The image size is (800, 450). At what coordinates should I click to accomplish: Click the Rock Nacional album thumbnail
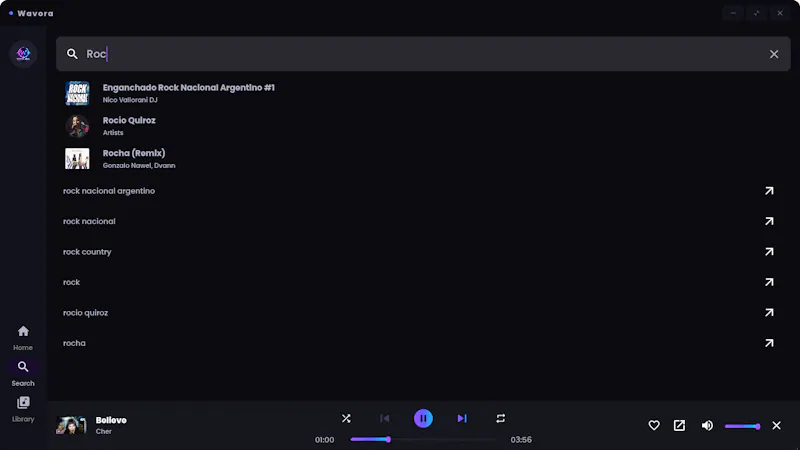click(x=77, y=93)
